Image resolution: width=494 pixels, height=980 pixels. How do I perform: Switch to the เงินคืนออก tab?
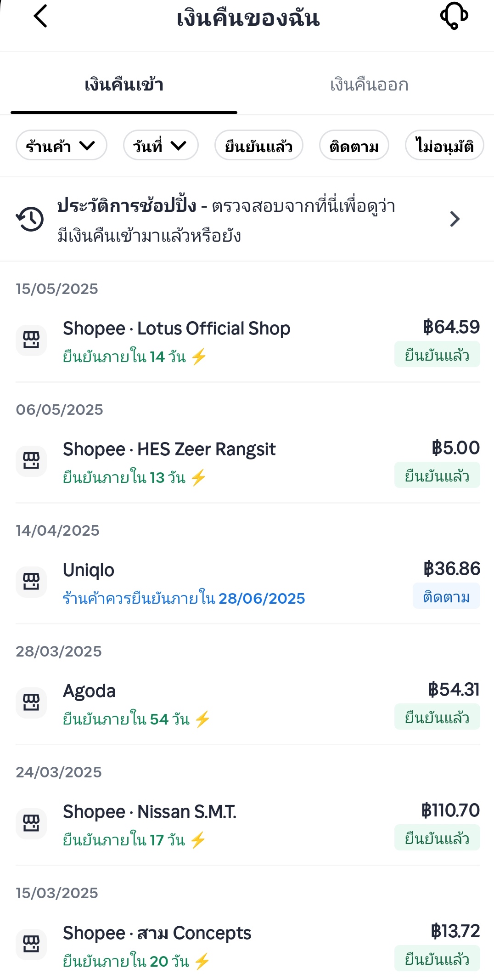[x=369, y=85]
